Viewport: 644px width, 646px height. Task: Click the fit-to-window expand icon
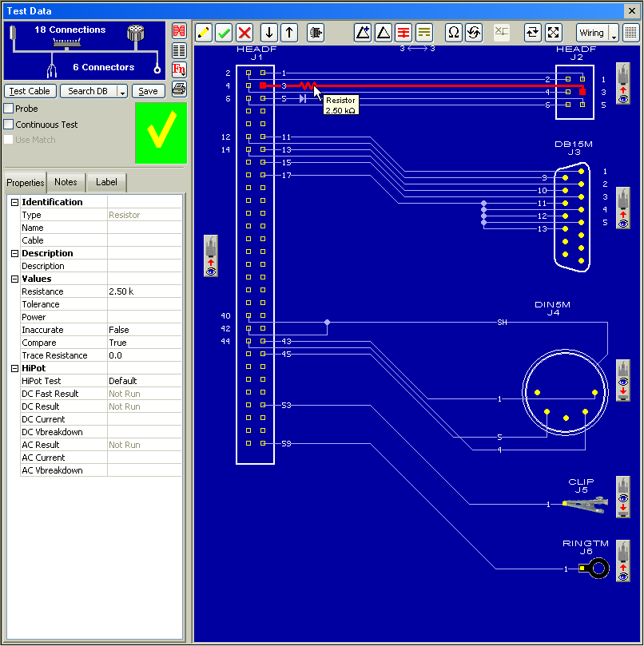pos(553,33)
